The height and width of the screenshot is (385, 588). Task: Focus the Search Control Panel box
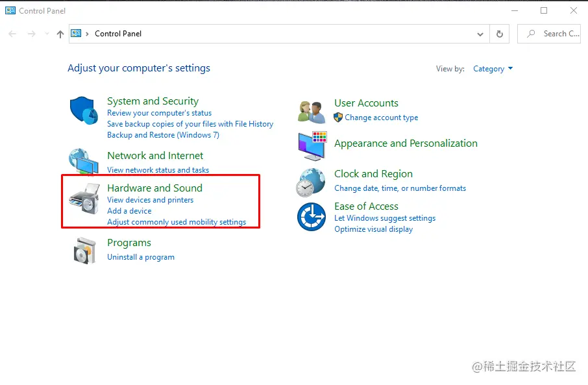[549, 34]
